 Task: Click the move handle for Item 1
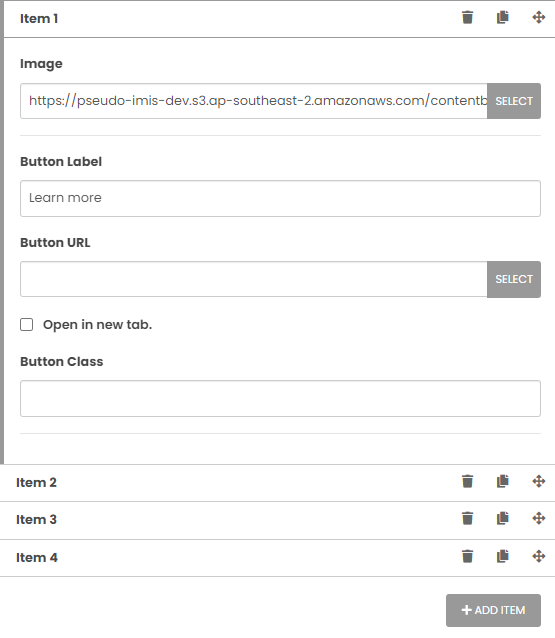pos(539,17)
